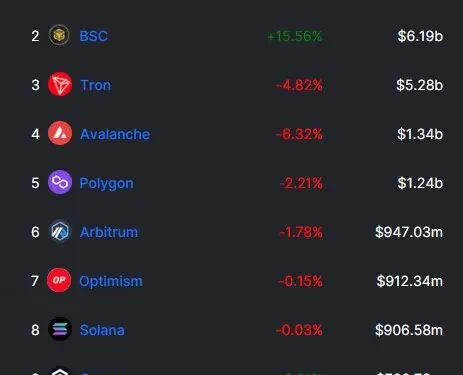463x375 pixels.
Task: Open the Solana chain link
Action: (102, 330)
